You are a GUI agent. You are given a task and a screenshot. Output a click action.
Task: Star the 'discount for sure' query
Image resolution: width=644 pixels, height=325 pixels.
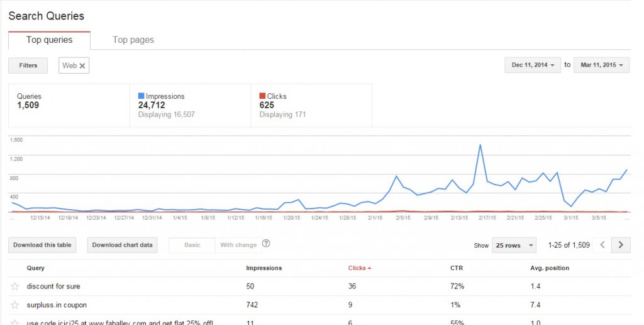(15, 287)
